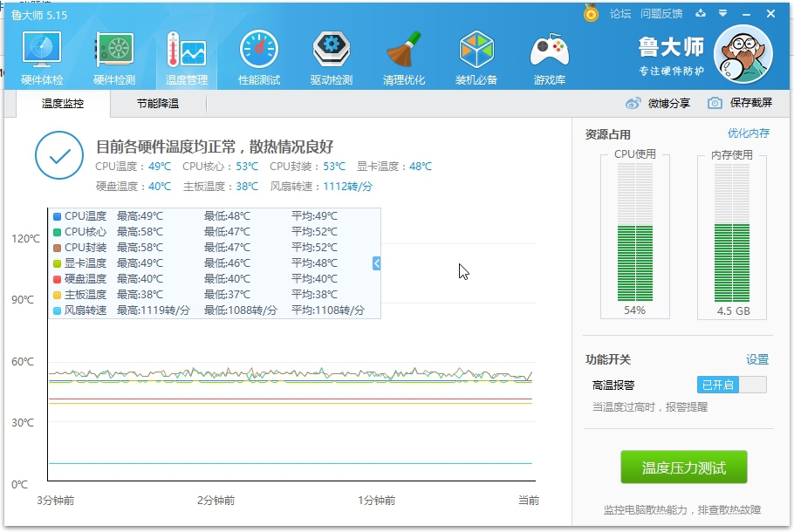794x532 pixels.
Task: Open the 问题反馈 feedback link
Action: click(x=661, y=14)
